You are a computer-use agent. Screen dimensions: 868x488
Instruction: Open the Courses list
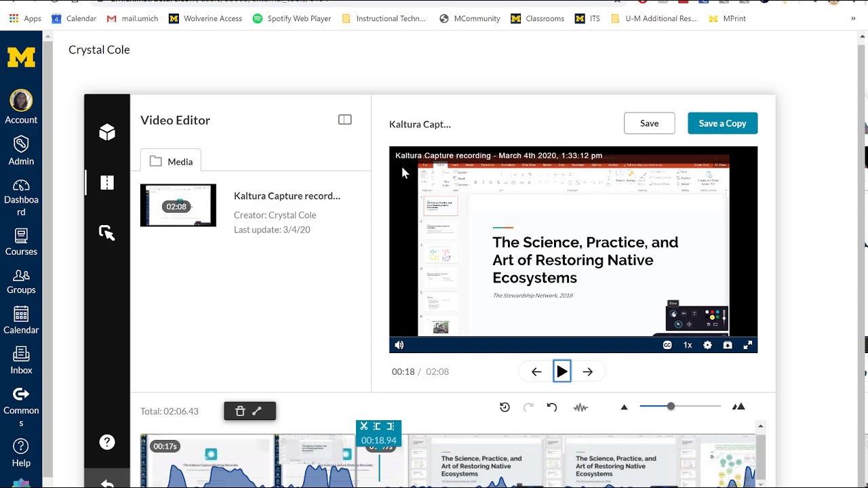tap(21, 242)
